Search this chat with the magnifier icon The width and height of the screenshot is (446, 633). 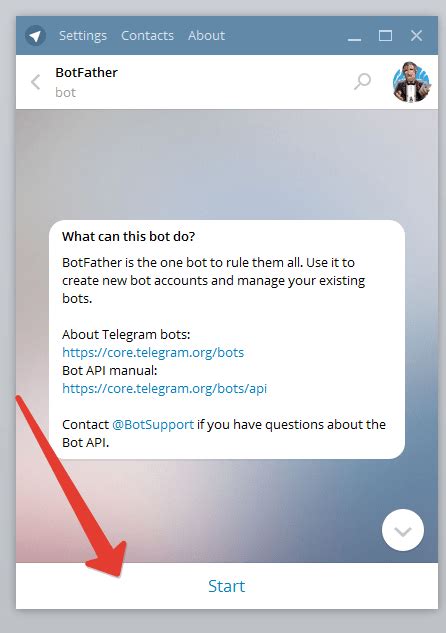(x=362, y=81)
